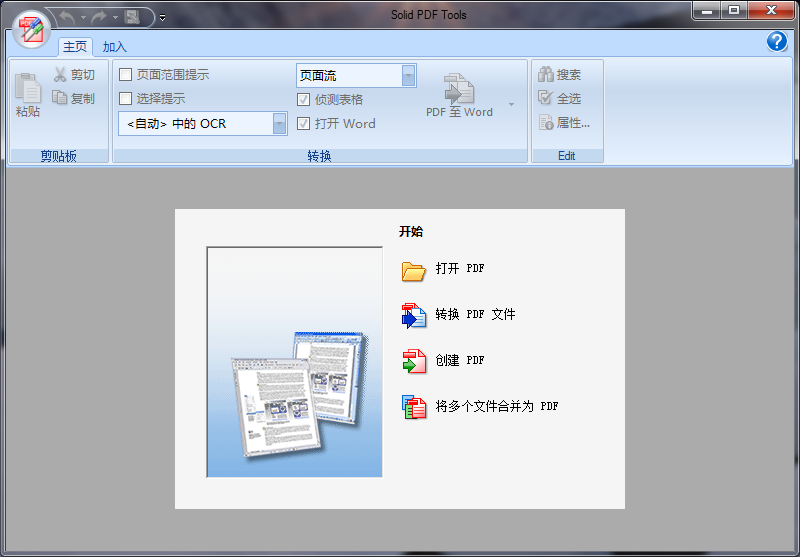Image resolution: width=800 pixels, height=557 pixels.
Task: Click the 剪贴板 group label
Action: pos(59,156)
